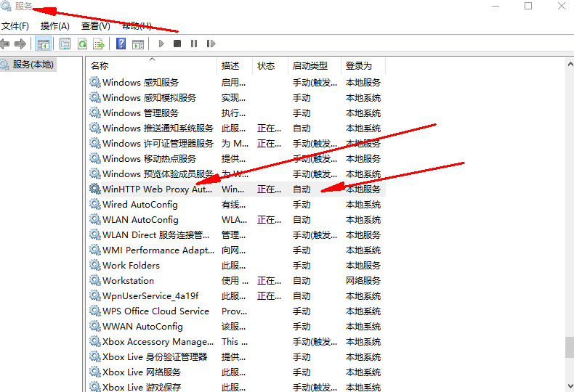Click 正在... status of WLAN AutoConfig

coord(269,220)
